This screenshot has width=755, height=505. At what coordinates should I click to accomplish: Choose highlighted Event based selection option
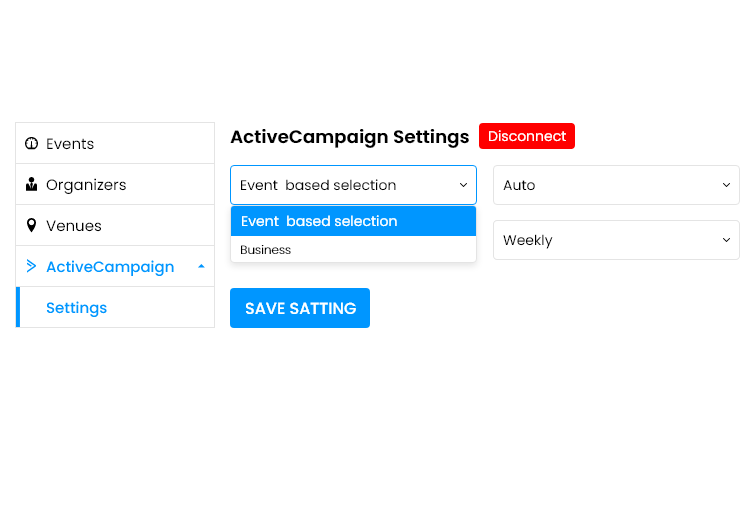point(353,221)
